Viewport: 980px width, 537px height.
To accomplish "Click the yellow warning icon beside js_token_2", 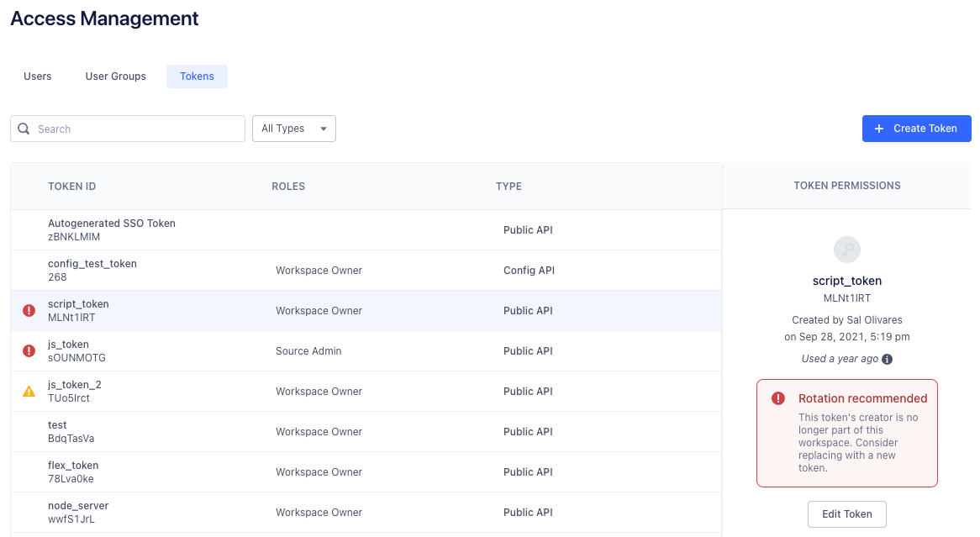I will click(28, 391).
